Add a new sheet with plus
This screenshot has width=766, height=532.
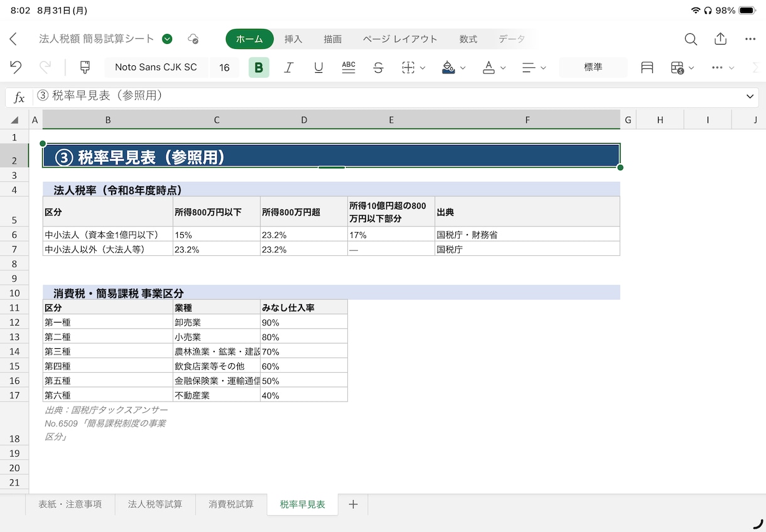[x=353, y=504]
